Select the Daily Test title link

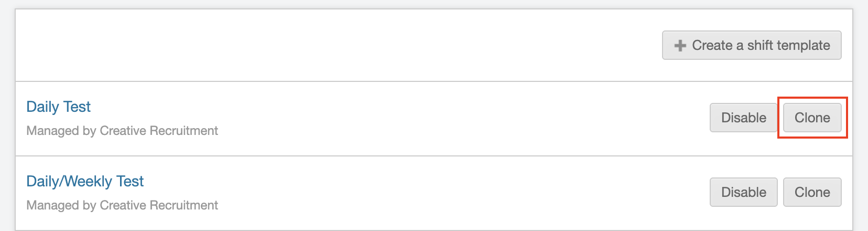tap(58, 107)
